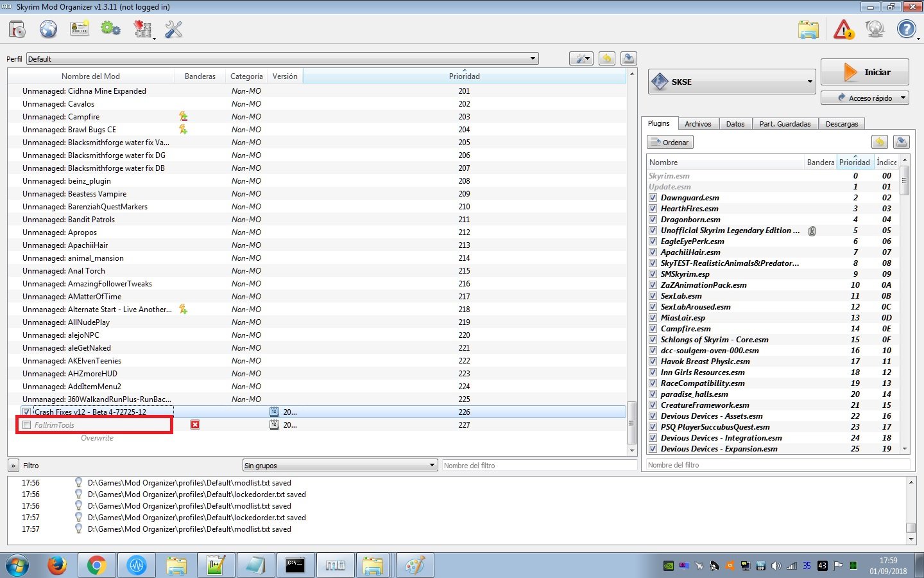Sort mods by the Categoría column header

(246, 76)
